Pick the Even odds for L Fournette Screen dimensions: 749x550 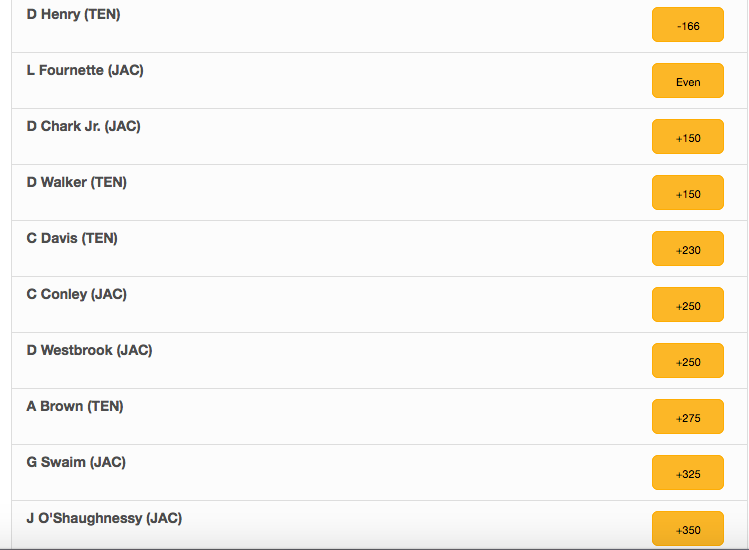pyautogui.click(x=688, y=81)
